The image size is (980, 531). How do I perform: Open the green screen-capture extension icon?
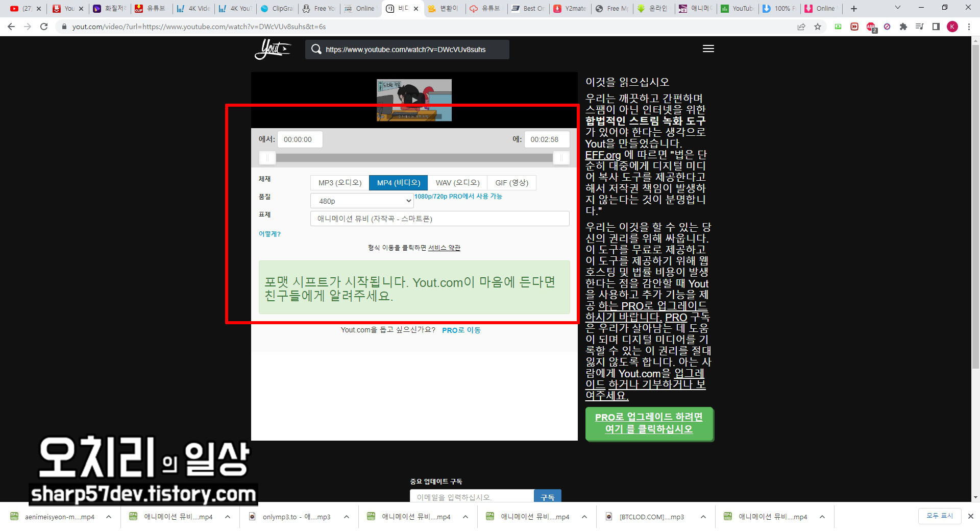[838, 27]
